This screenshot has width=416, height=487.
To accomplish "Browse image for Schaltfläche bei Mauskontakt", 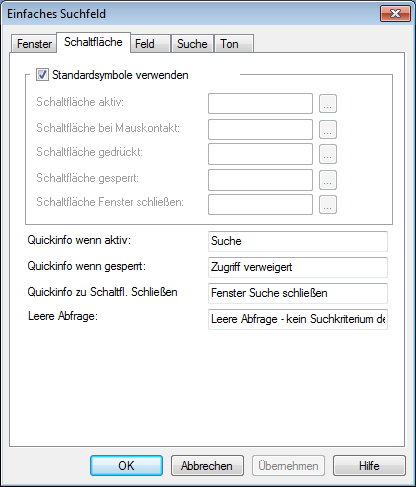I will 328,129.
